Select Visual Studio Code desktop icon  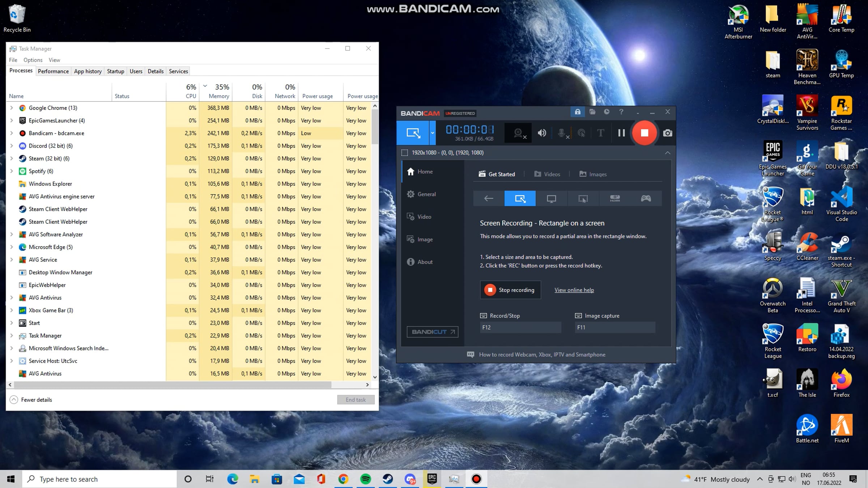coord(842,204)
